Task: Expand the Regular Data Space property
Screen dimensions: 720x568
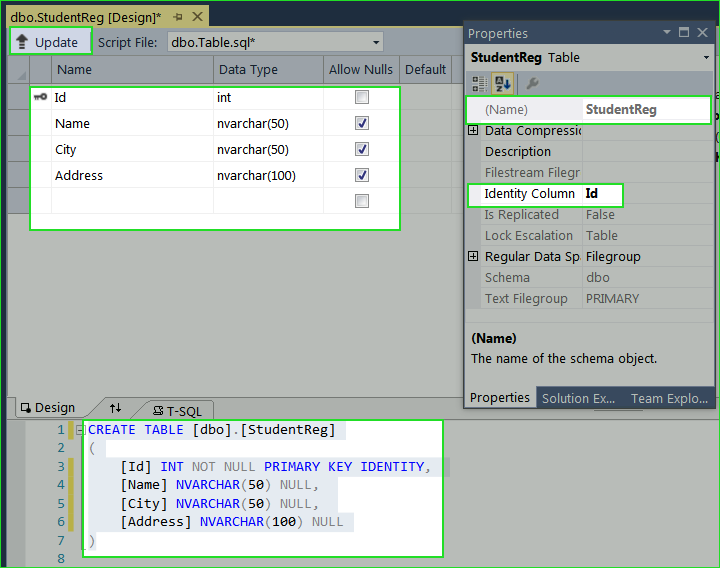Action: [473, 256]
